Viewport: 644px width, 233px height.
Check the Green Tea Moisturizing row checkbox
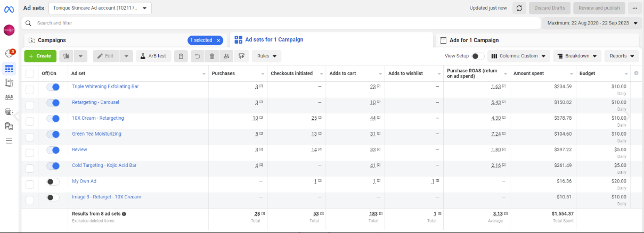pos(30,137)
